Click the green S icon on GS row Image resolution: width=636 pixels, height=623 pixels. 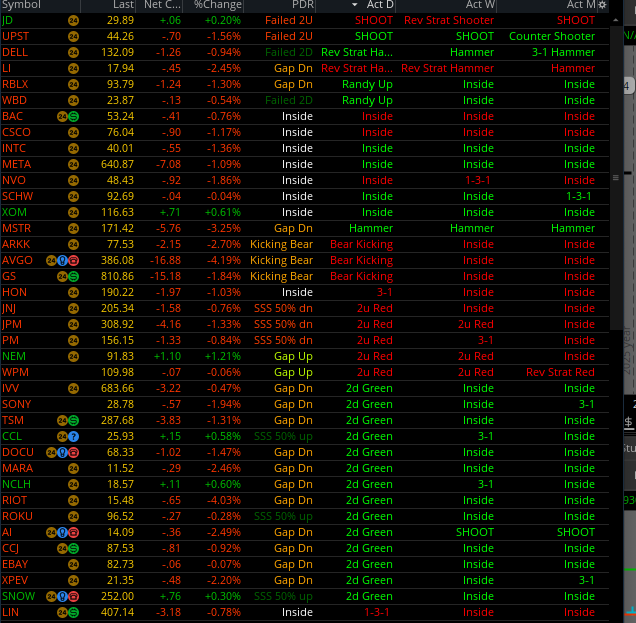click(73, 277)
